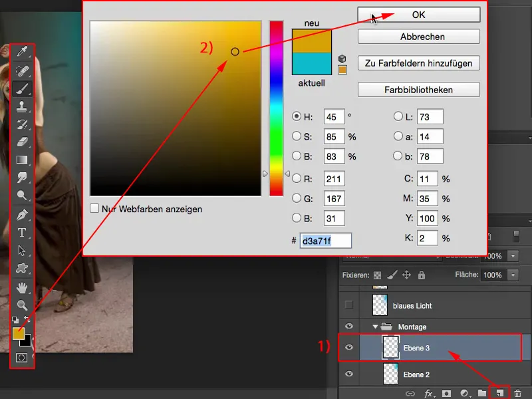Viewport: 532px width, 399px height.
Task: Lock image pixels brush icon
Action: (392, 275)
